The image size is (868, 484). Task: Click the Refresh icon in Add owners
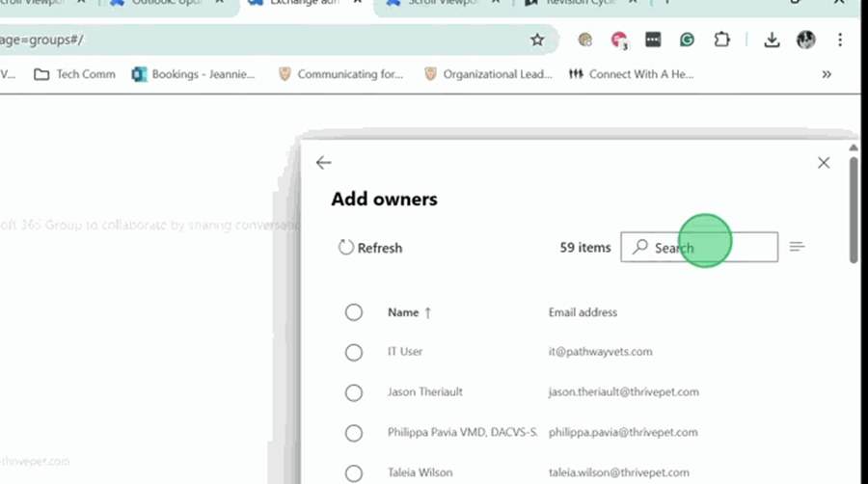click(346, 248)
